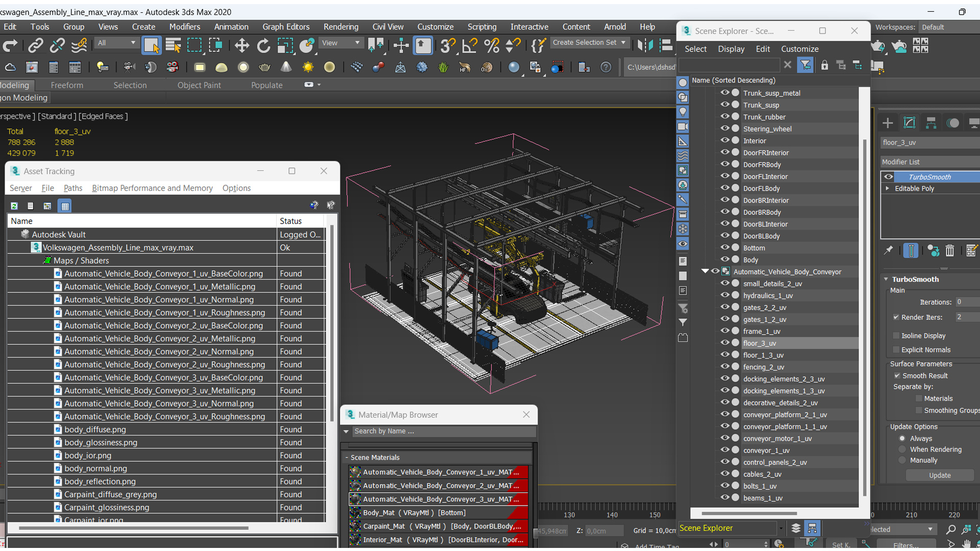
Task: Click the Show end result toggle icon
Action: click(911, 251)
